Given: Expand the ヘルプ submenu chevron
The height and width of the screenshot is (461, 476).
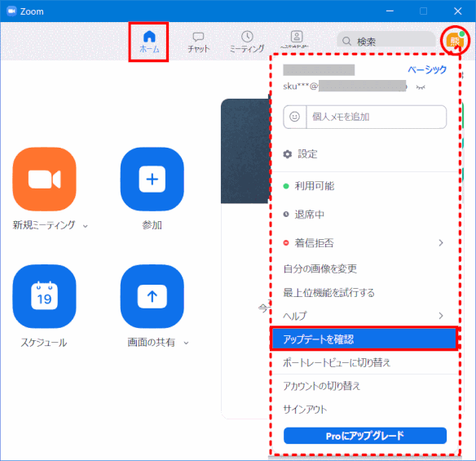Looking at the screenshot, I should [441, 316].
